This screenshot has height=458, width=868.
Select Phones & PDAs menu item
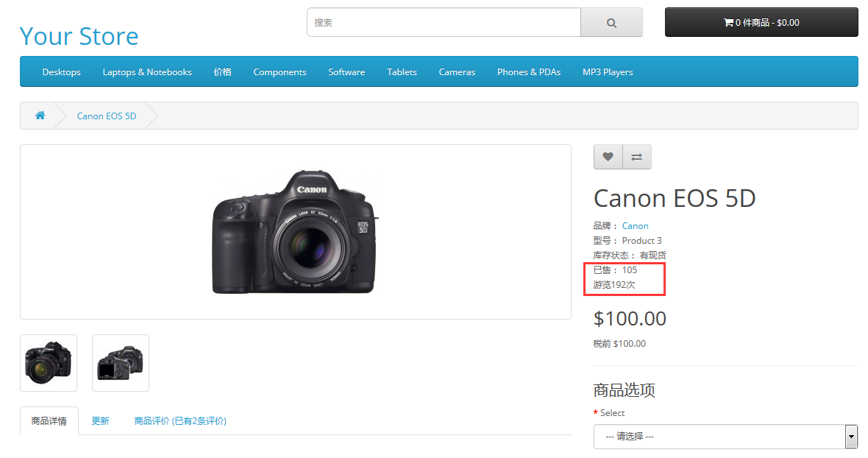click(x=529, y=72)
